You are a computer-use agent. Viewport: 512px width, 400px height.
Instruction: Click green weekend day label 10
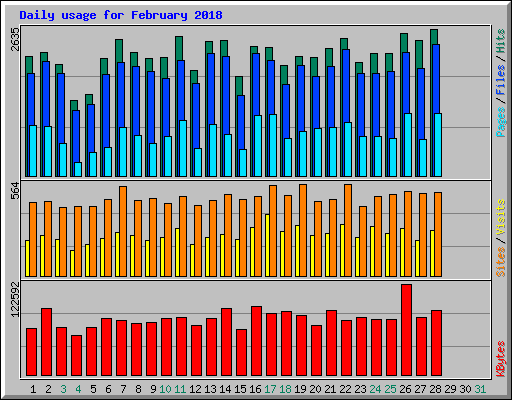[165, 389]
